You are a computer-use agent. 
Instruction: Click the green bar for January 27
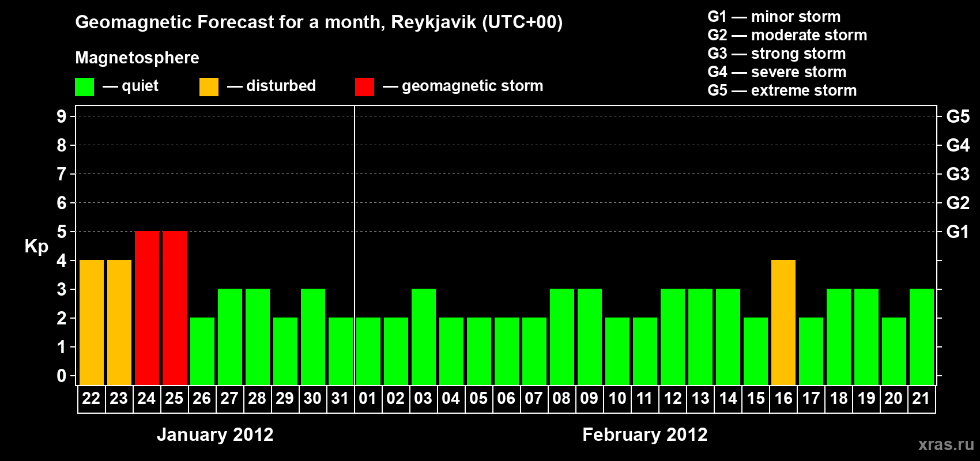click(x=230, y=337)
